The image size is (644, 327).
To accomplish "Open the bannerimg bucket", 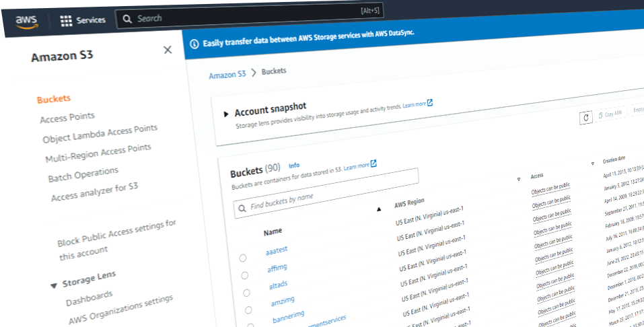I will pyautogui.click(x=289, y=317).
